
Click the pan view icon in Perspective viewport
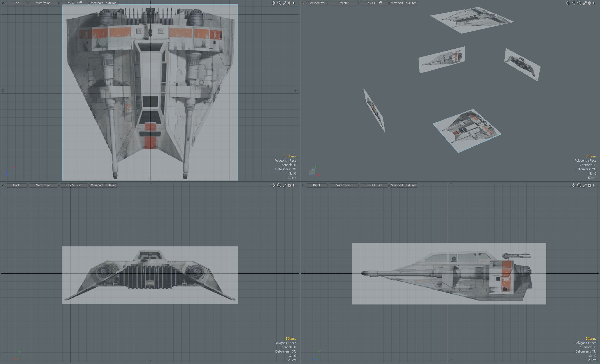[568, 3]
